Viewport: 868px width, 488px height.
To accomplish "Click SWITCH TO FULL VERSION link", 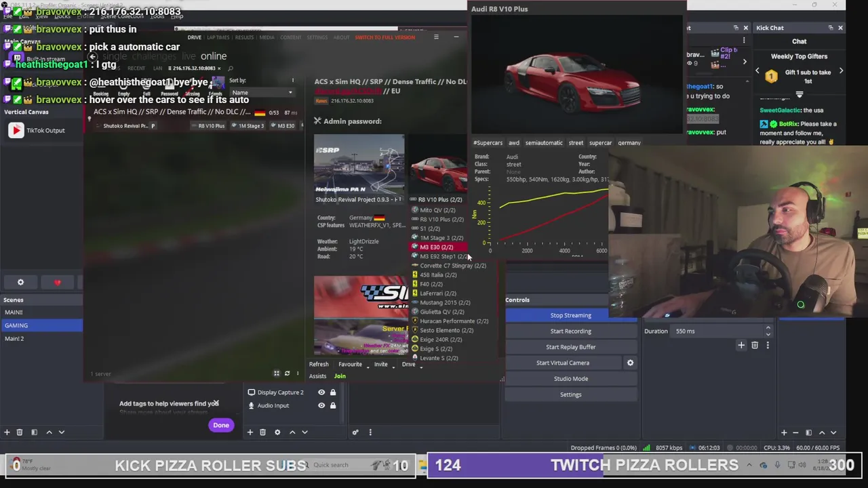I will (385, 37).
